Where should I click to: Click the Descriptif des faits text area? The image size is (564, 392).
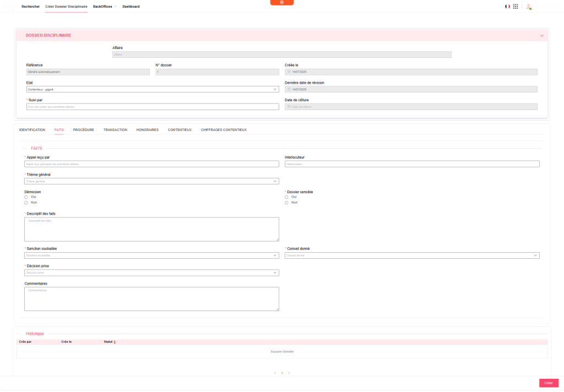click(x=151, y=229)
